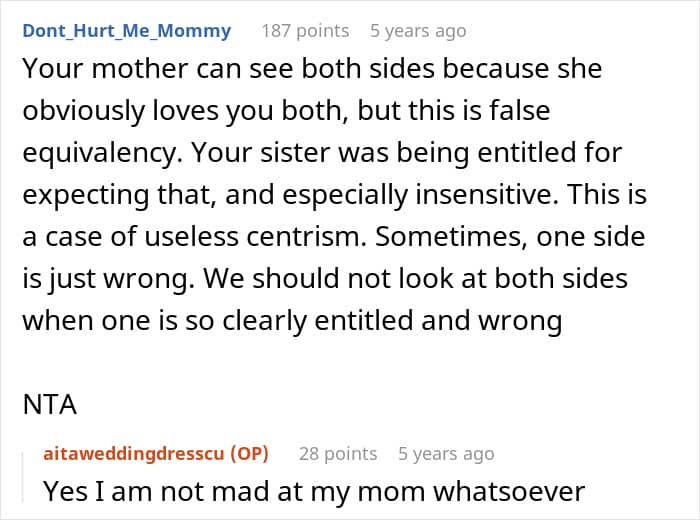700x520 pixels.
Task: Click the 28 points score
Action: pyautogui.click(x=338, y=453)
